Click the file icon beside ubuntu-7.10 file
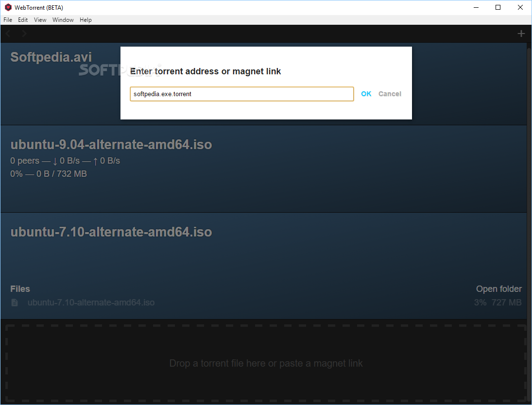Image resolution: width=532 pixels, height=405 pixels. (15, 303)
